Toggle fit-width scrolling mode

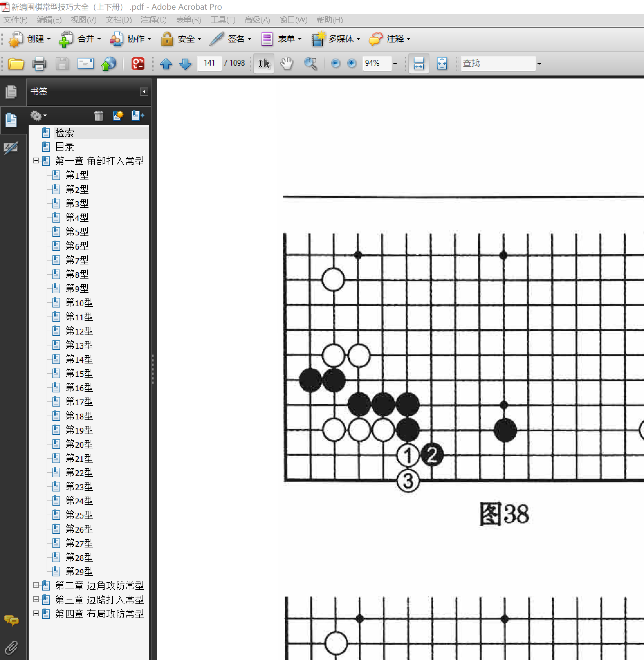click(419, 63)
